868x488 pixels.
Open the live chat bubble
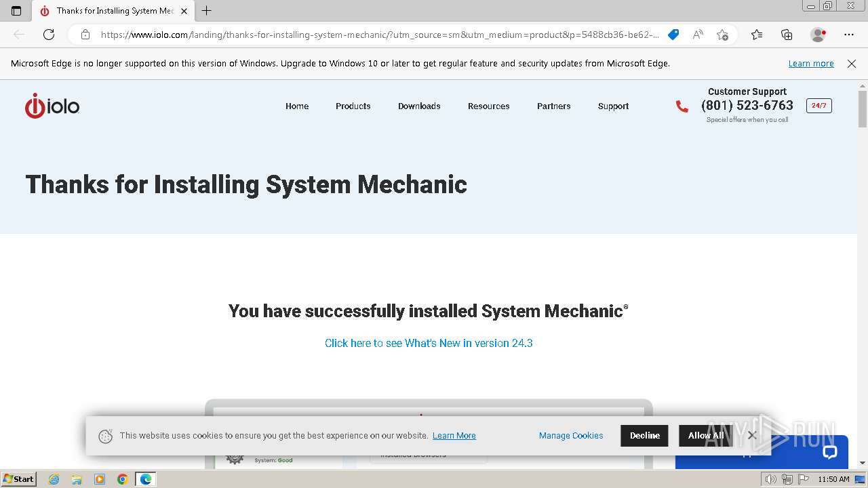tap(829, 451)
